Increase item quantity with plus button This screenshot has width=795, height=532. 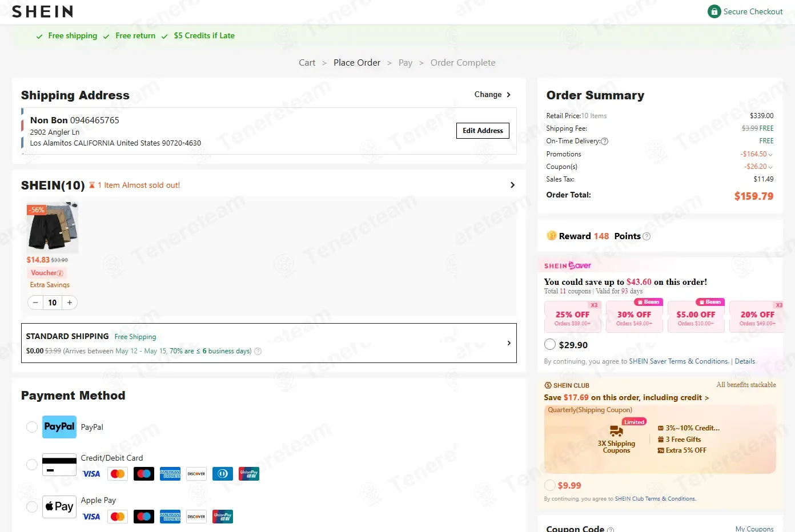pyautogui.click(x=70, y=303)
